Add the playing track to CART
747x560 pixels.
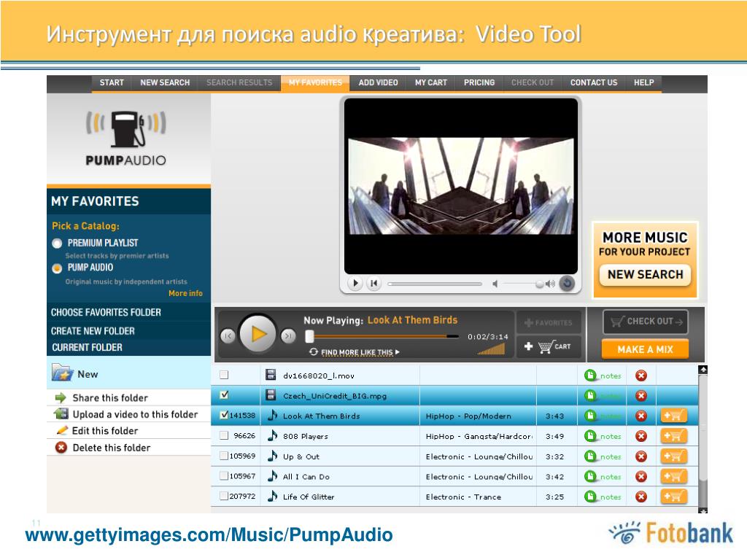pyautogui.click(x=549, y=346)
